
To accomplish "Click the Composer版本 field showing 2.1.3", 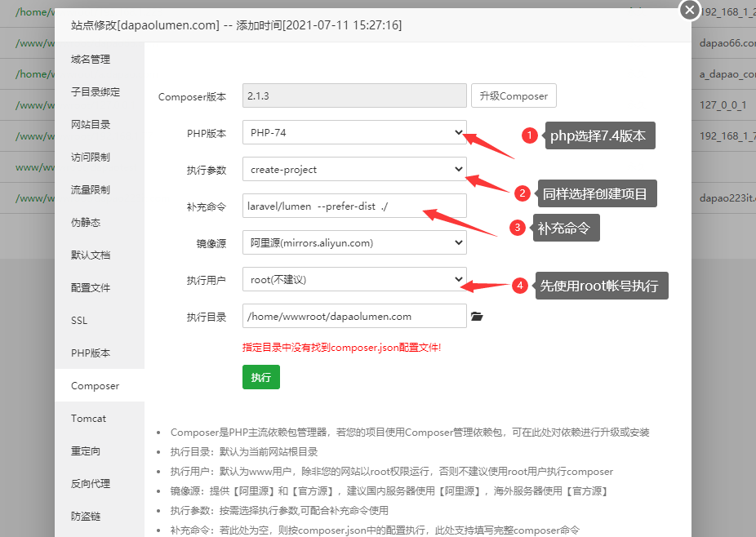I will pos(354,96).
